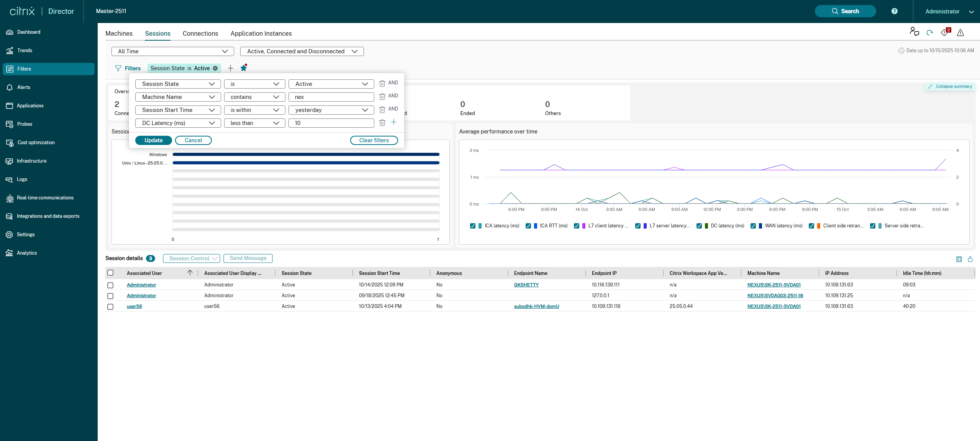Image resolution: width=980 pixels, height=441 pixels.
Task: Open the All Time period dropdown
Action: coord(172,51)
